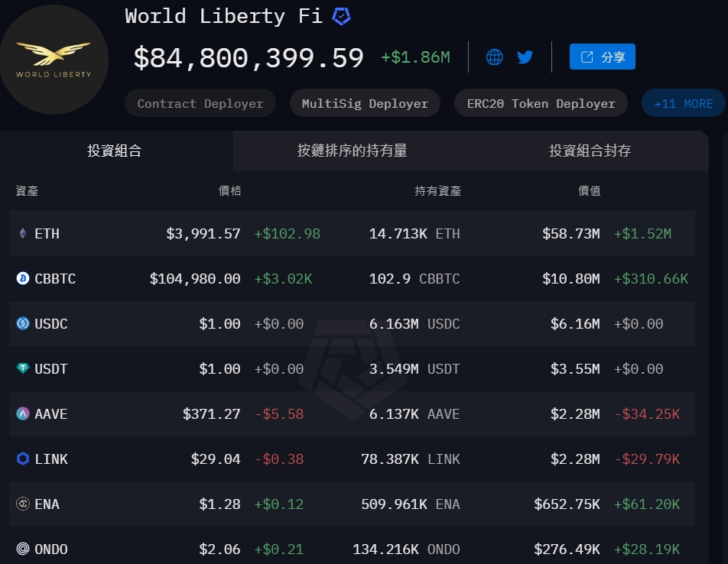Click the USDC token icon
The width and height of the screenshot is (728, 564).
(x=23, y=323)
